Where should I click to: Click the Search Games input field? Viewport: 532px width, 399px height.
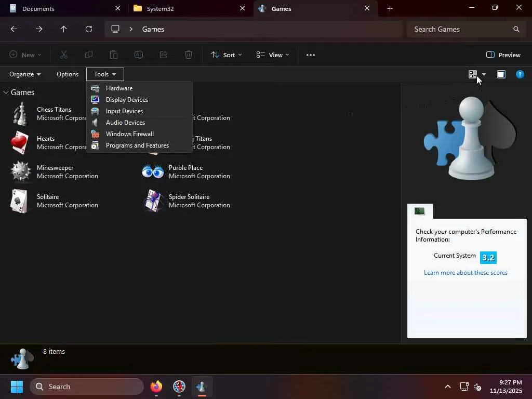click(x=467, y=29)
